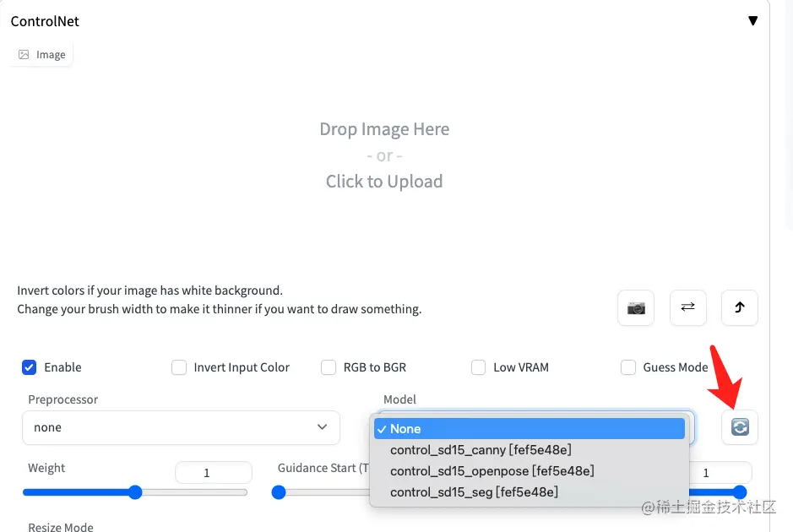The image size is (793, 532).
Task: Click the ControlNet section title
Action: tap(45, 21)
